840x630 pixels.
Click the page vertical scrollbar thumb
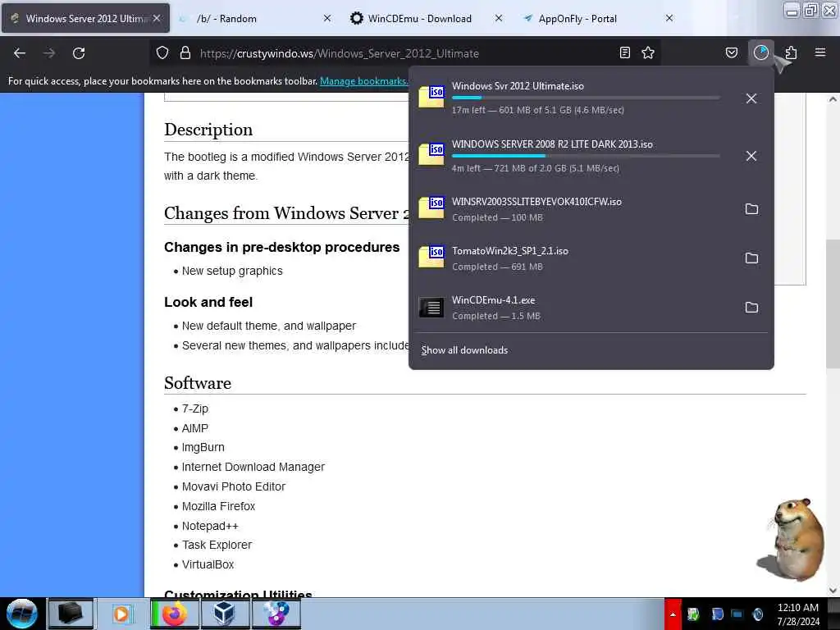833,304
